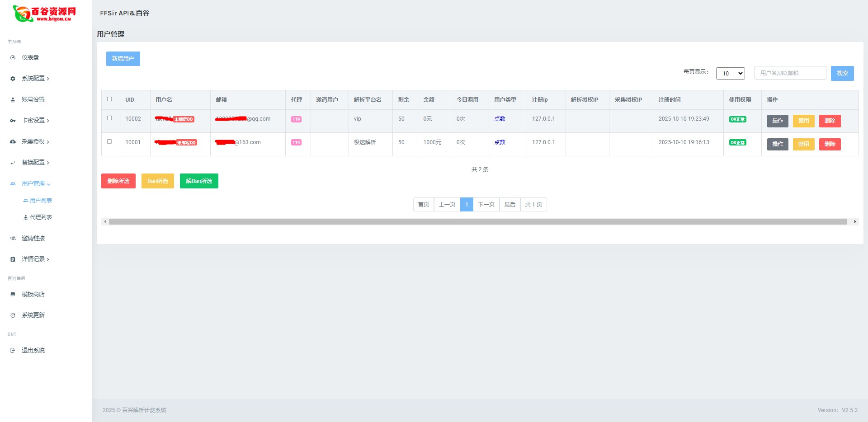868x422 pixels.
Task: Open the 邀请链接 menu item
Action: point(33,239)
